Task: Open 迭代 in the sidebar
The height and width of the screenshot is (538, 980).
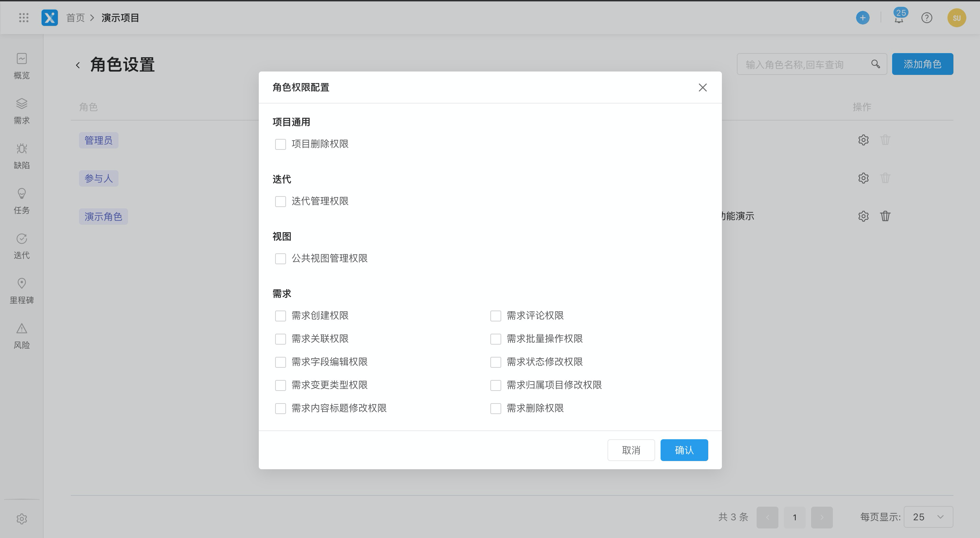Action: (22, 246)
